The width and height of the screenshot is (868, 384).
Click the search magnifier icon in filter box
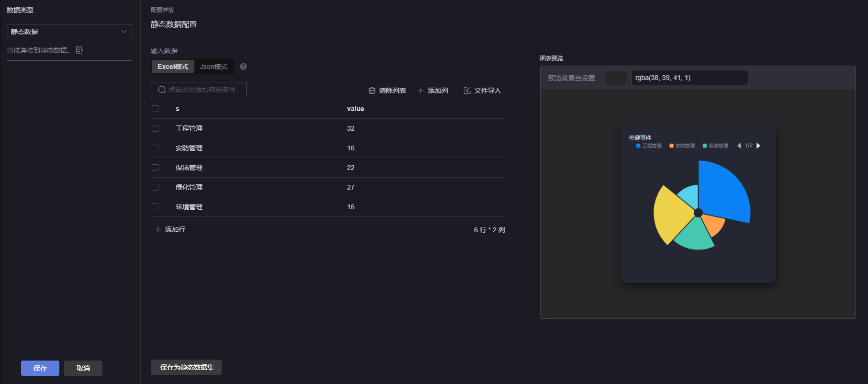coord(162,90)
